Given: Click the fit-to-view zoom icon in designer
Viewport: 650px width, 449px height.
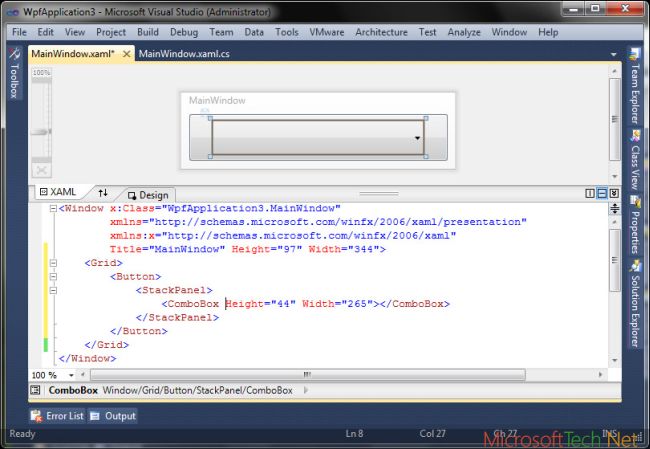Looking at the screenshot, I should [x=41, y=170].
